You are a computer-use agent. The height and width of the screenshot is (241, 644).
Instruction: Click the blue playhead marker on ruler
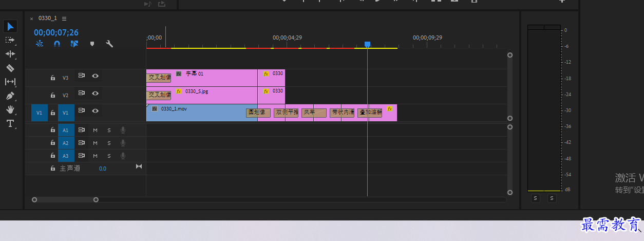pyautogui.click(x=367, y=45)
